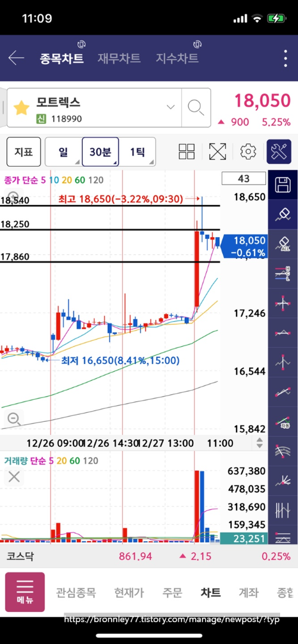Open stock search with magnifier icon
The width and height of the screenshot is (298, 644).
pyautogui.click(x=195, y=108)
